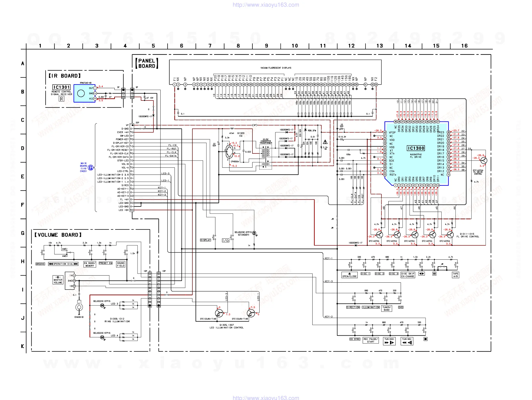Screen dimensions: 532x400
Task: Click the OPEN/CLOSE key label
Action: coord(349,275)
